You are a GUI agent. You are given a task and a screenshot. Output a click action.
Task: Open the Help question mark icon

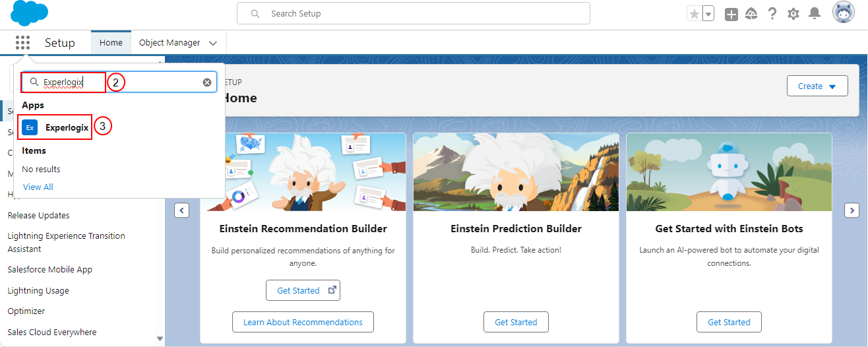772,14
